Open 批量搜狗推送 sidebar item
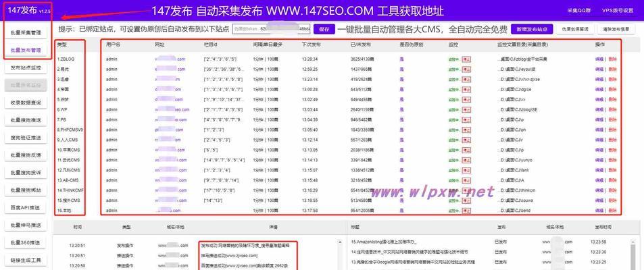644x270 pixels. 26,120
